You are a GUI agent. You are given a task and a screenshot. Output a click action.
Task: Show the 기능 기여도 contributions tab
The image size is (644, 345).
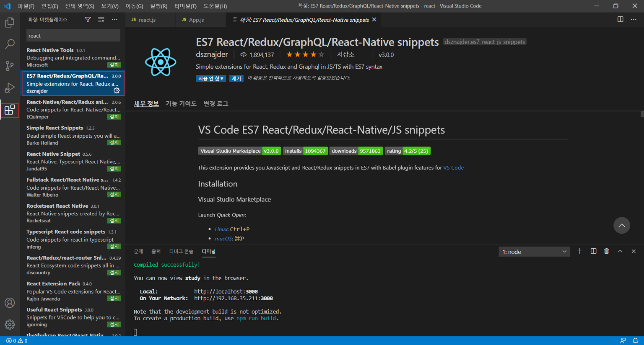pyautogui.click(x=181, y=103)
